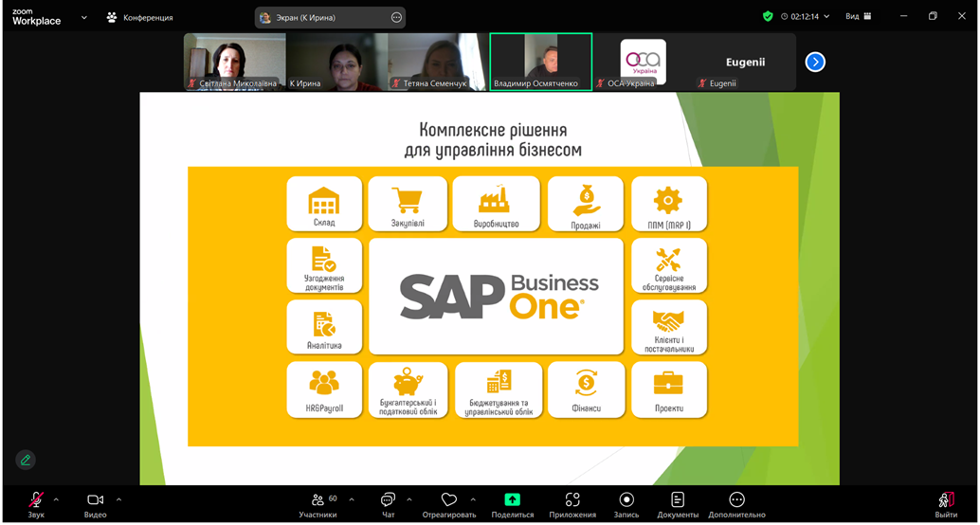
Task: Click the Фінанси dollar cycle tile
Action: 587,389
